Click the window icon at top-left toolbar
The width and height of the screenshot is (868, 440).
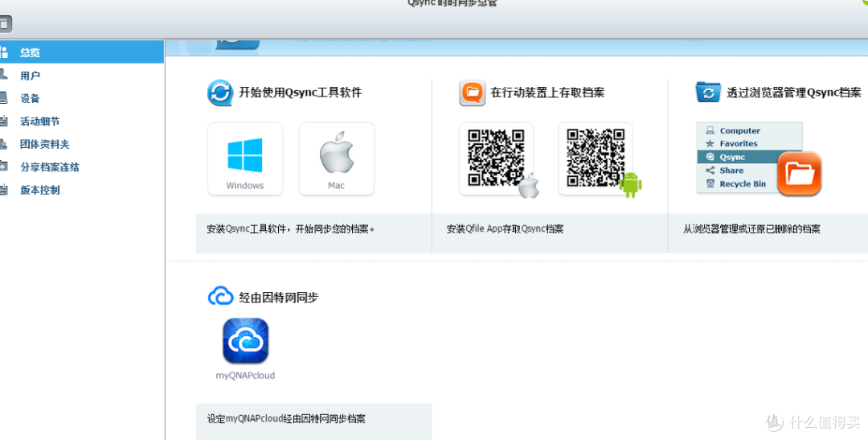pos(5,24)
